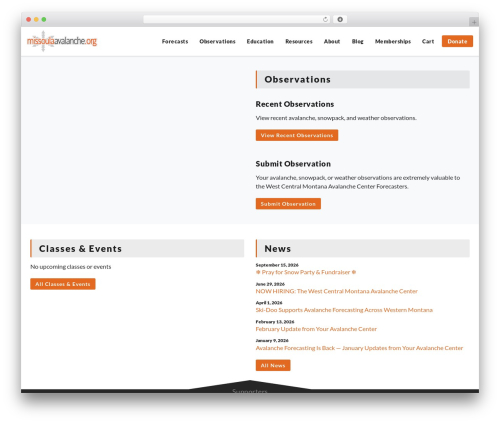500x423 pixels.
Task: Click 'No upcoming classes or events' text
Action: (71, 267)
